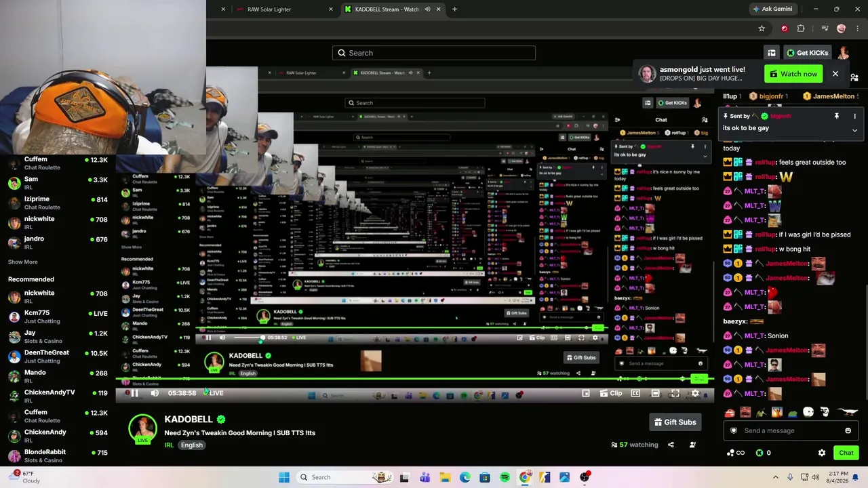Open Jay Slots & Casino channel
This screenshot has height=488, width=868.
(58, 336)
